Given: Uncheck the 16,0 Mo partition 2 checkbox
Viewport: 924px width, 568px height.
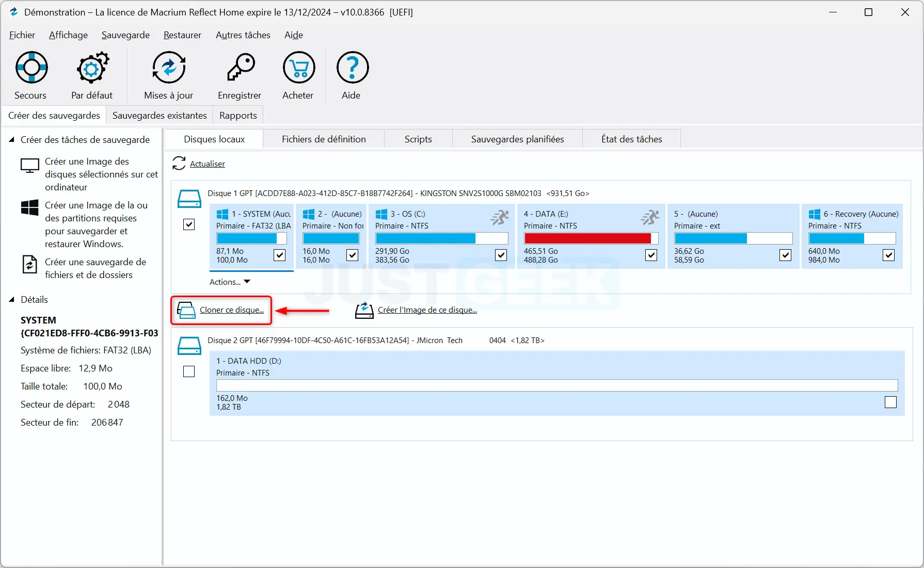Looking at the screenshot, I should point(353,255).
